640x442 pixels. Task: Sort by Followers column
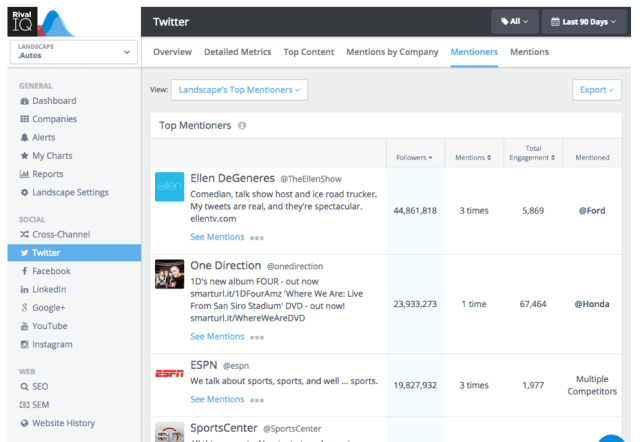click(x=414, y=158)
